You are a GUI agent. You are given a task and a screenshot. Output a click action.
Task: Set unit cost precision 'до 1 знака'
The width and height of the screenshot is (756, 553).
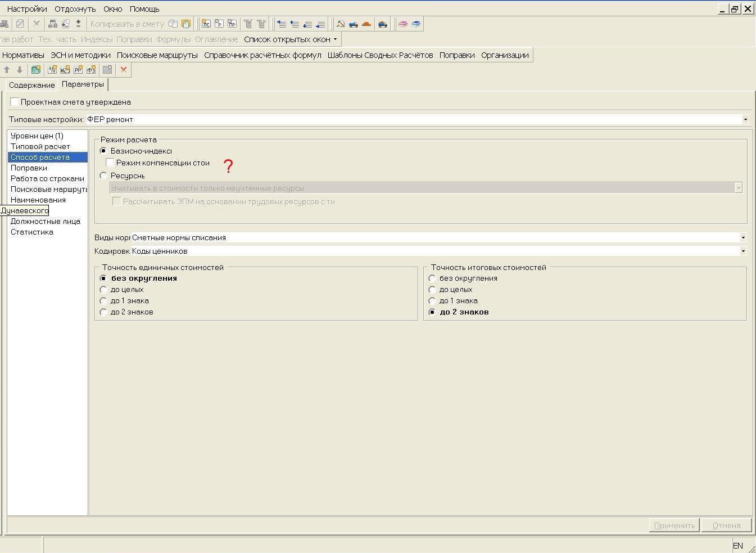(103, 300)
